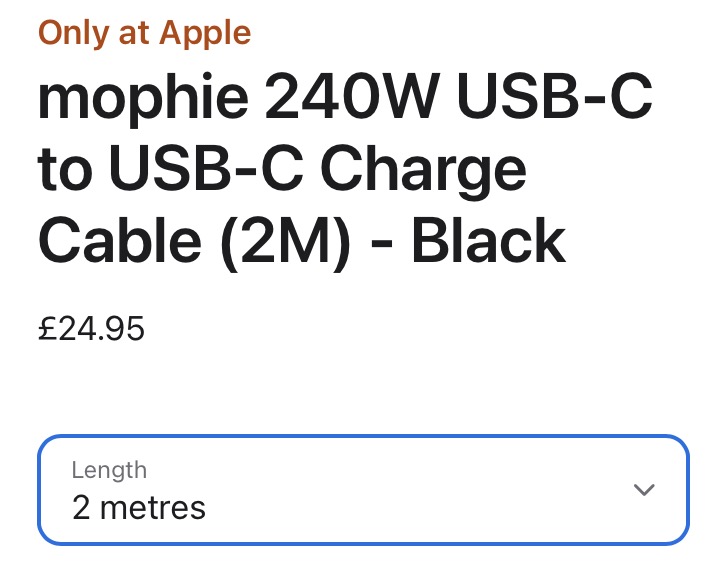Click the word "Apple" in orange text
The width and height of the screenshot is (706, 566).
pyautogui.click(x=203, y=33)
